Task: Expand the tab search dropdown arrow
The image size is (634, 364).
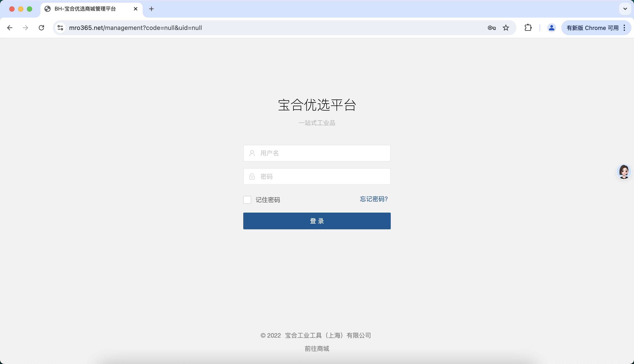Action: click(625, 9)
